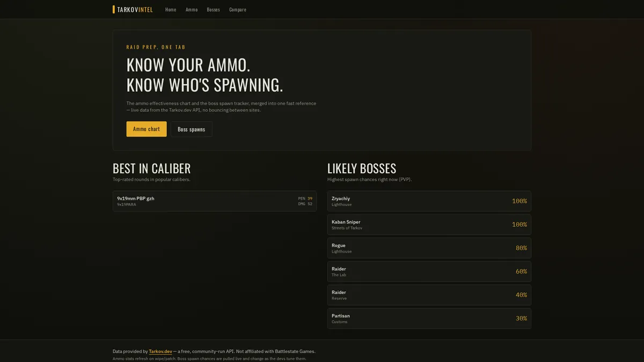
Task: Click the 40% spawn chance value
Action: click(x=521, y=295)
